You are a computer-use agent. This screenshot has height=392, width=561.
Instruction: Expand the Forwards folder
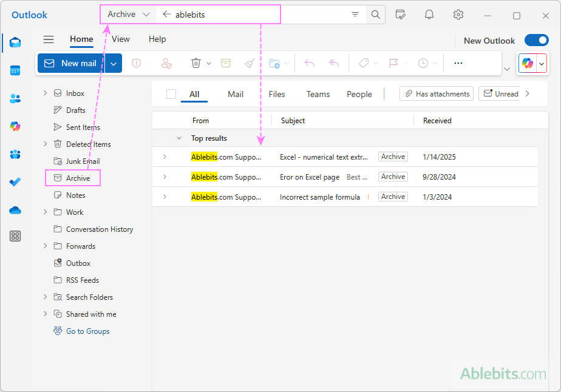45,246
